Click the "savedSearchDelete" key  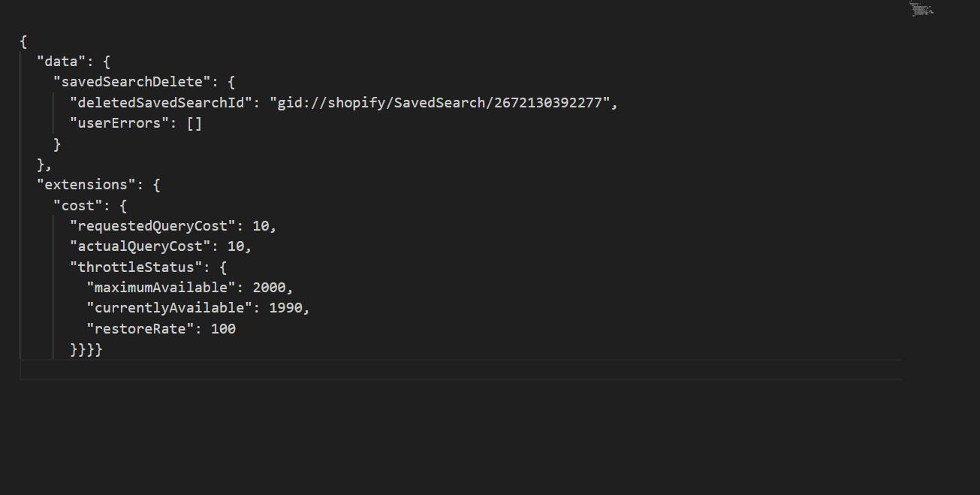click(133, 82)
